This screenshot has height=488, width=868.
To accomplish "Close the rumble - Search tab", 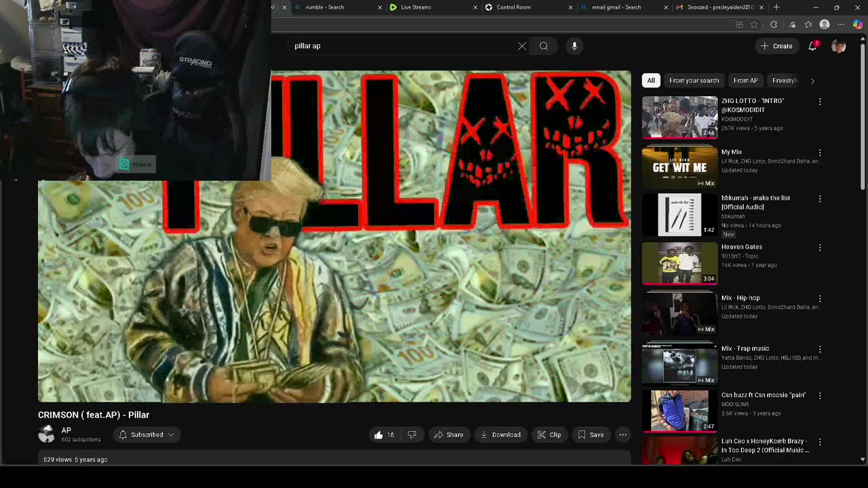I will coord(378,7).
